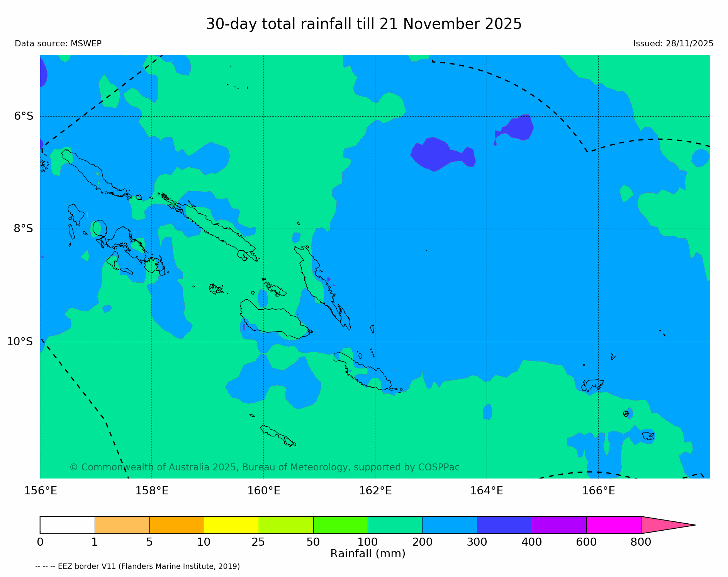Select the yellow 10–25 mm legend swatch
Image resolution: width=728 pixels, height=577 pixels.
pyautogui.click(x=231, y=525)
